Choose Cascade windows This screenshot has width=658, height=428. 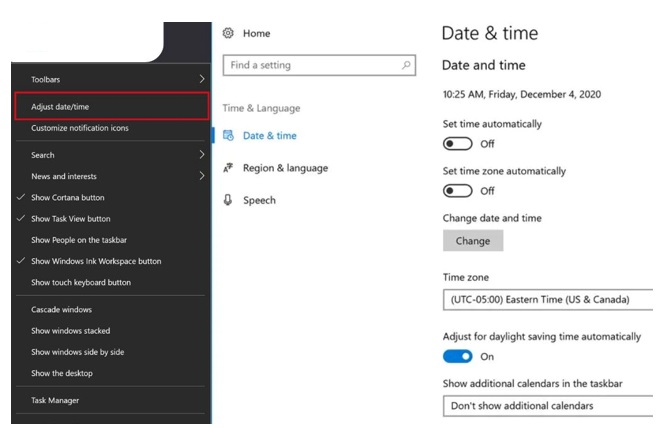click(x=61, y=310)
